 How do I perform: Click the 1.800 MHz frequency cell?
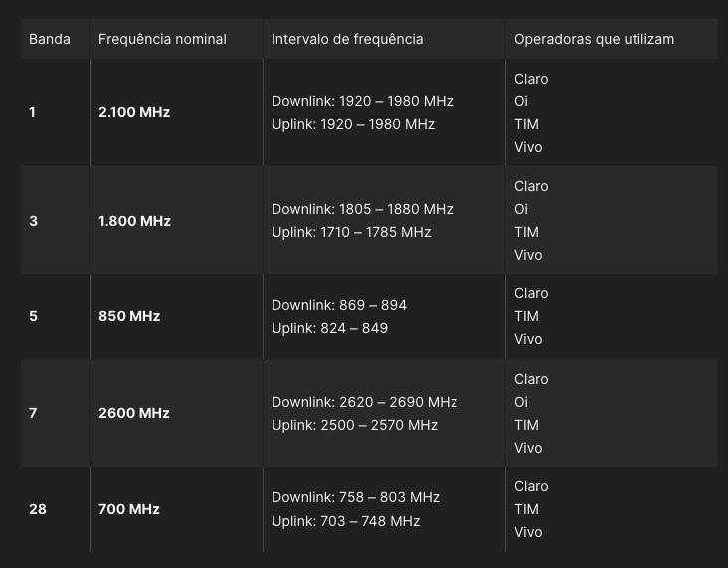click(x=134, y=221)
